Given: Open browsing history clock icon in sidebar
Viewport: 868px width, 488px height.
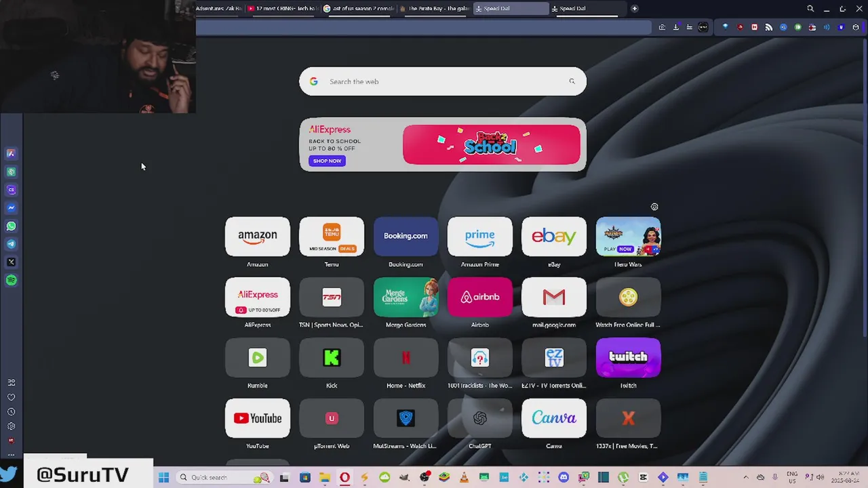Looking at the screenshot, I should (x=11, y=412).
